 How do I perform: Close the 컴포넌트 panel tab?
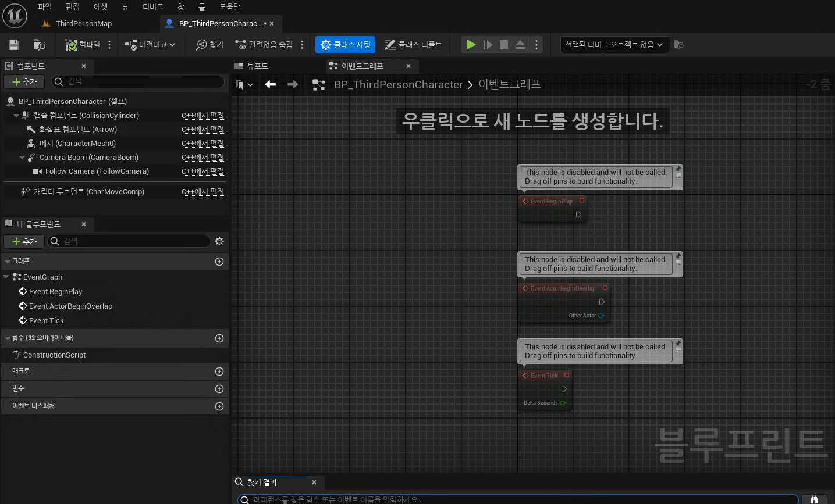tap(84, 66)
